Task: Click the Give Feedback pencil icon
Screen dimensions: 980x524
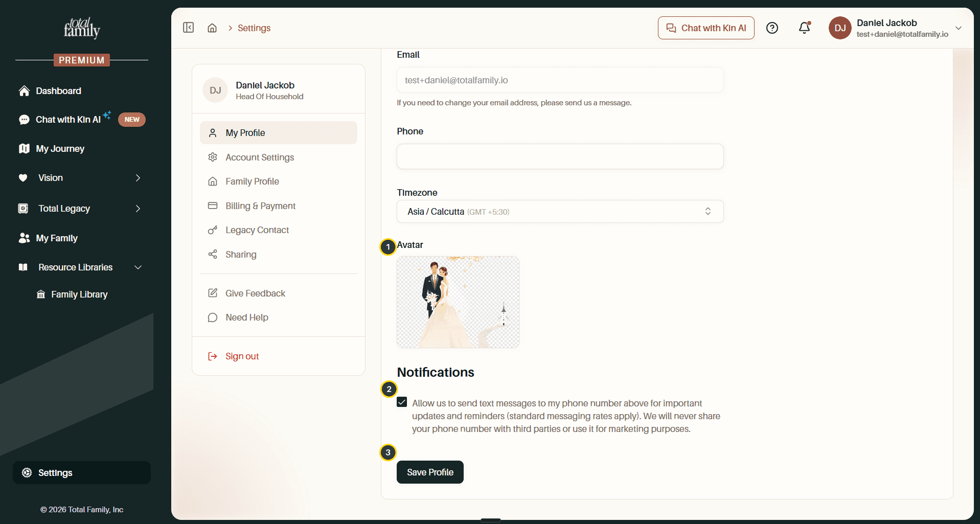Action: [213, 293]
